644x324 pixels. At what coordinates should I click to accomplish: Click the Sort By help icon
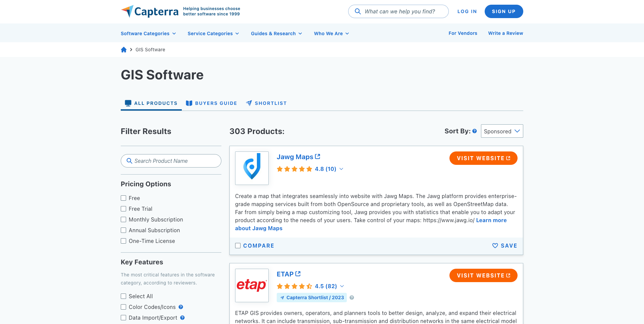coord(475,131)
